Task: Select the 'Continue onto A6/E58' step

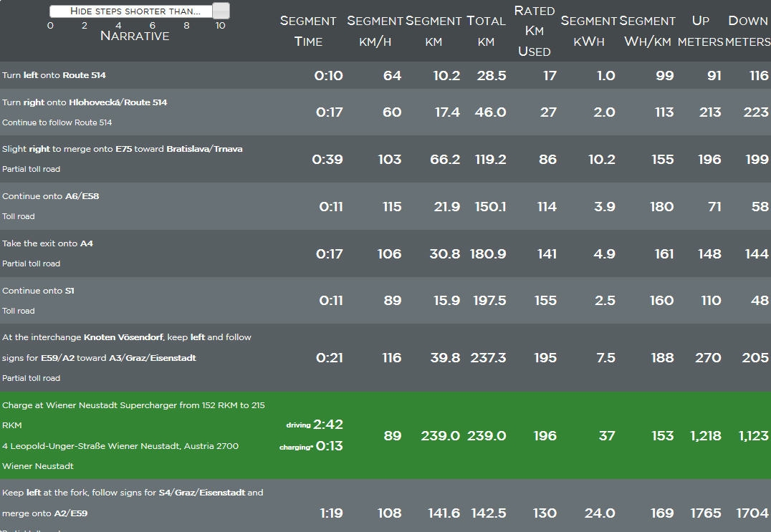Action: pos(50,196)
